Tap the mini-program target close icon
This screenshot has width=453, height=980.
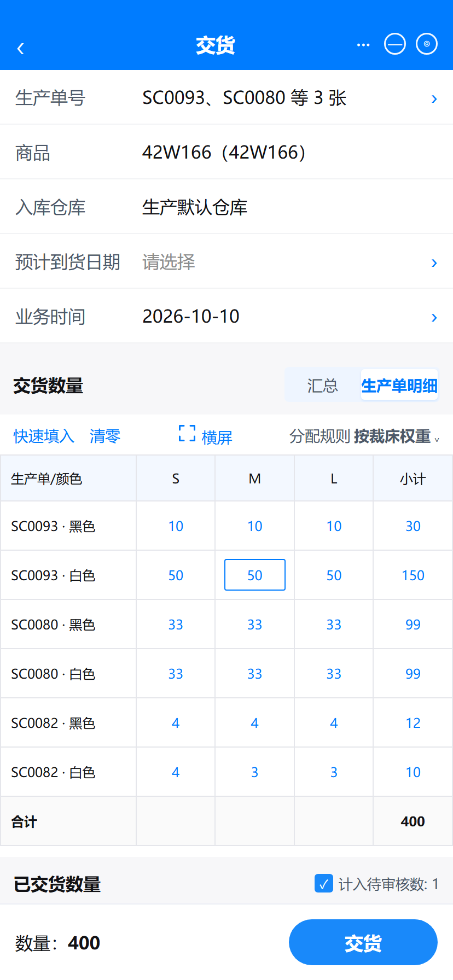tap(427, 44)
